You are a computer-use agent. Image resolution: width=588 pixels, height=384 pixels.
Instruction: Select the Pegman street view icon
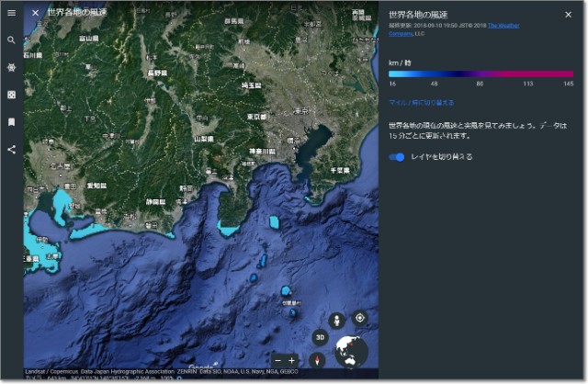click(x=336, y=320)
